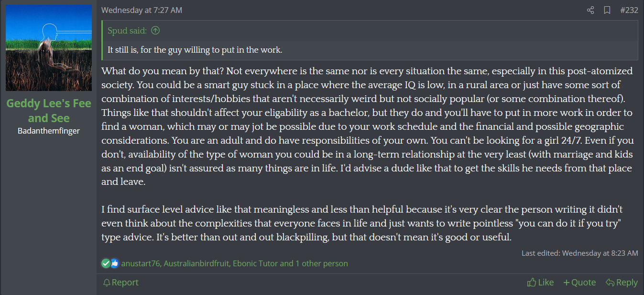
Task: Open post number #232 permalink
Action: point(629,10)
